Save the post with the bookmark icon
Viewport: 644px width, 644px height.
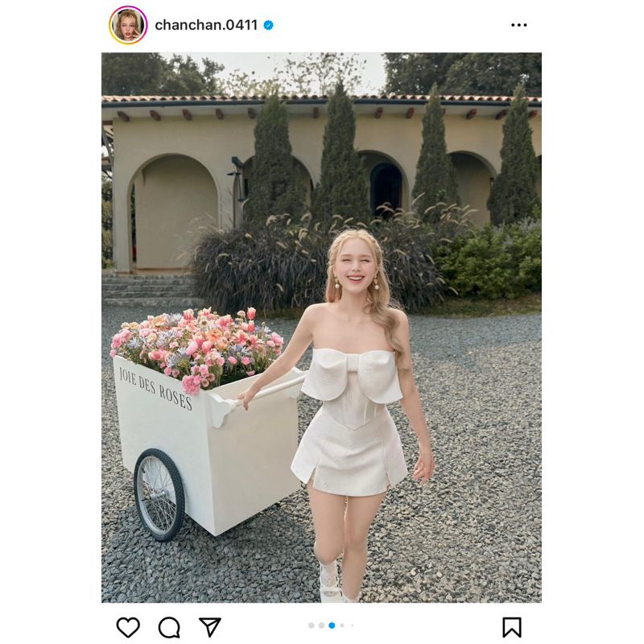point(512,627)
